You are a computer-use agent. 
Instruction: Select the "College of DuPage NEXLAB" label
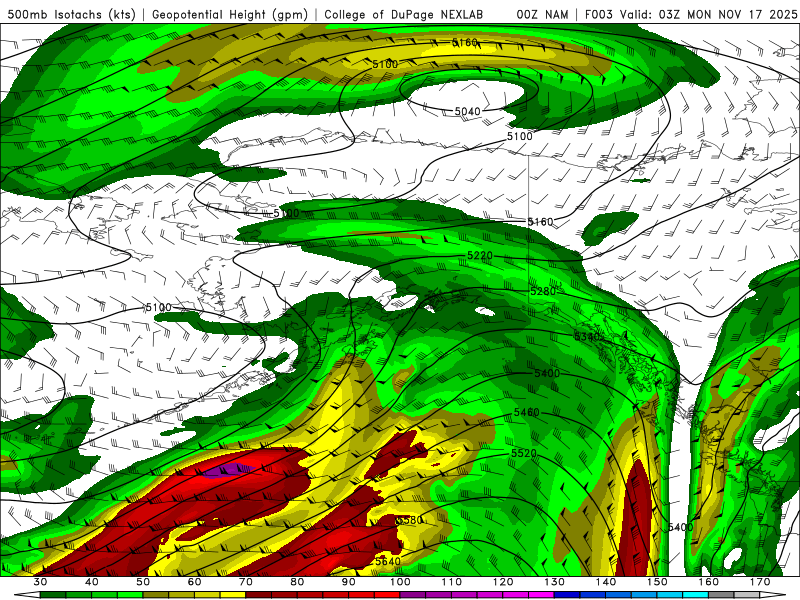pos(404,14)
